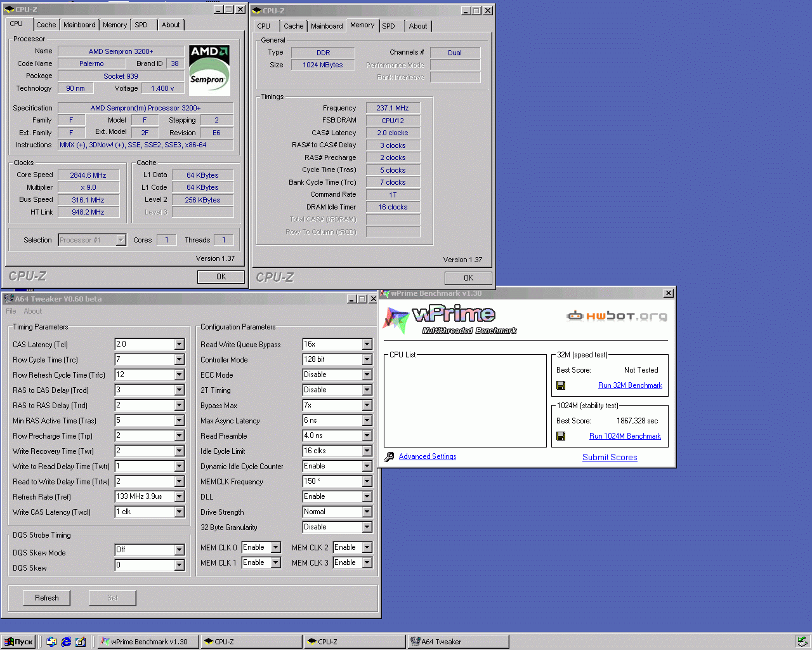Expand the RAS to CAS Delay (Trcd) dropdown
Screen dimensions: 812x650
(x=180, y=390)
